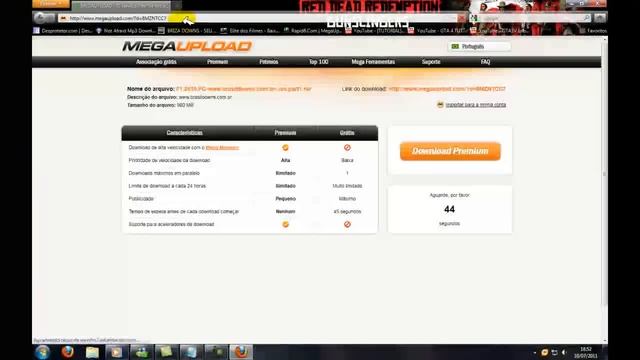Image resolution: width=640 pixels, height=360 pixels.
Task: Click the Características column header
Action: [184, 133]
